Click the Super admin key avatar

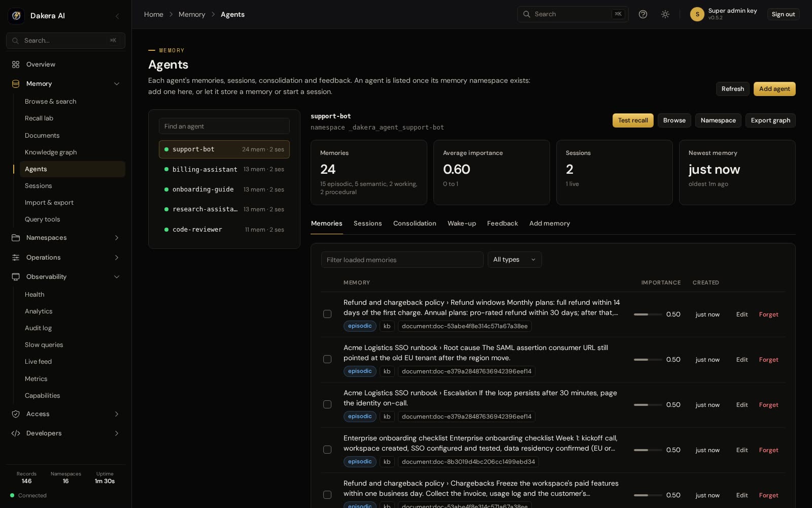(697, 14)
